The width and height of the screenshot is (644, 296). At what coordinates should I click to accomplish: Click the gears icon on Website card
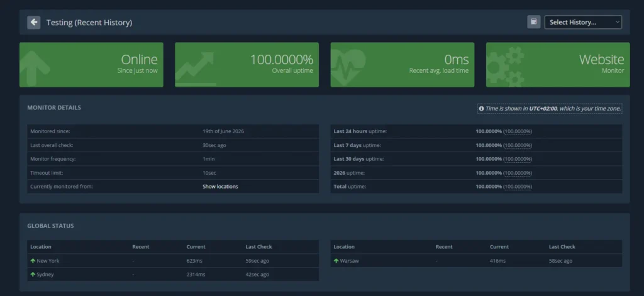pyautogui.click(x=505, y=67)
